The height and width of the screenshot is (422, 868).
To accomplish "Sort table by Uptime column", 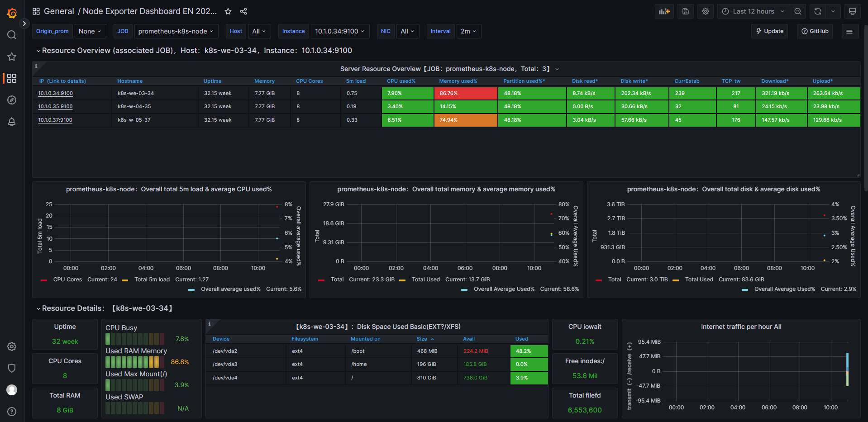I will pos(212,81).
